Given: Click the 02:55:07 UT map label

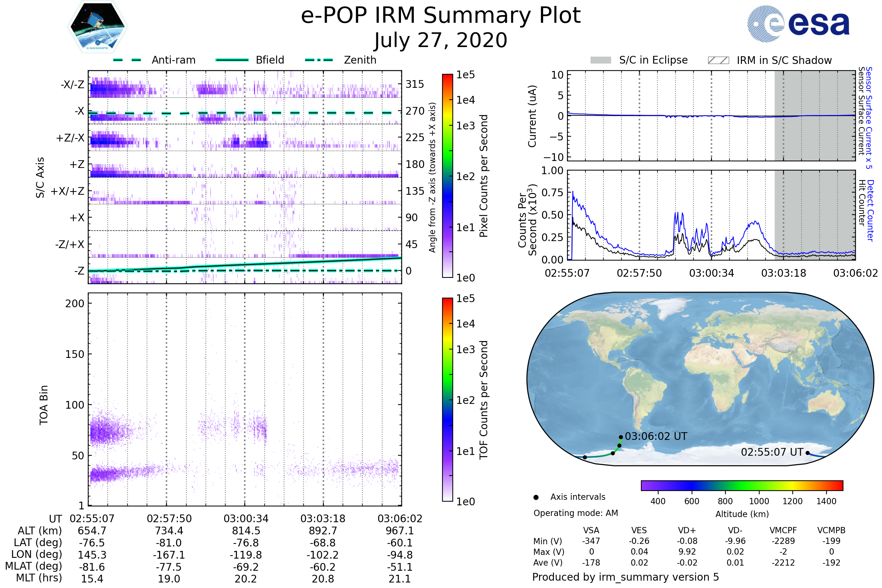Looking at the screenshot, I should click(x=772, y=452).
